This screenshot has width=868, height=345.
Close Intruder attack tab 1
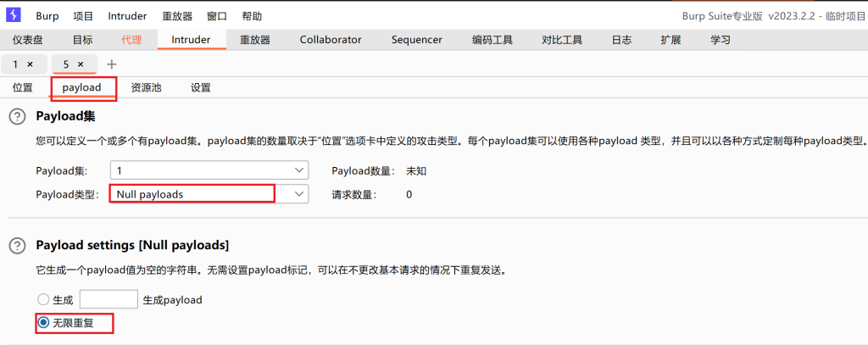pyautogui.click(x=30, y=64)
